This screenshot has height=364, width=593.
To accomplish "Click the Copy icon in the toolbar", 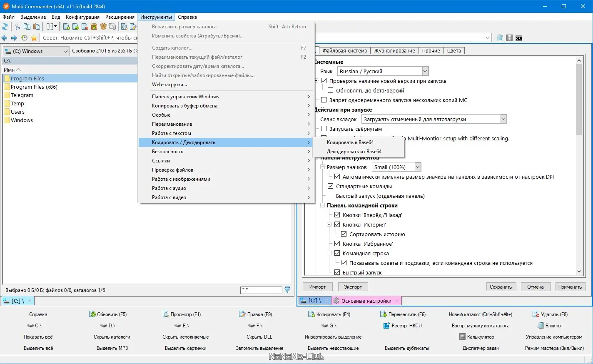I will (27, 27).
